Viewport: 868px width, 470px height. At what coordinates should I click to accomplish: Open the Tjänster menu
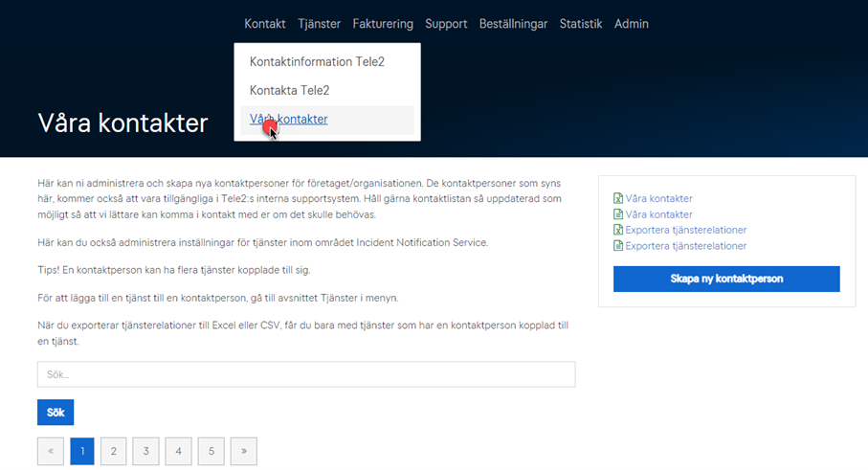[x=319, y=24]
